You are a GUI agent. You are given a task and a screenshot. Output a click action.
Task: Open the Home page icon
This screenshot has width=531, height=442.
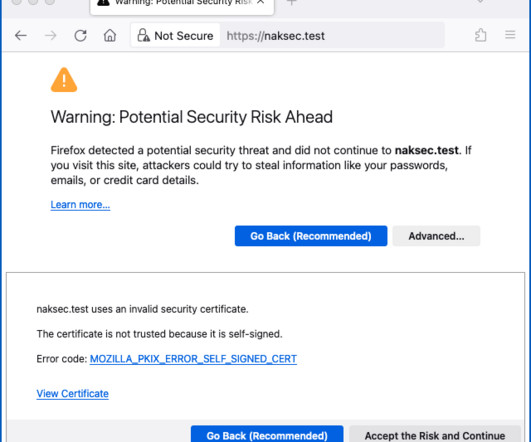[110, 35]
